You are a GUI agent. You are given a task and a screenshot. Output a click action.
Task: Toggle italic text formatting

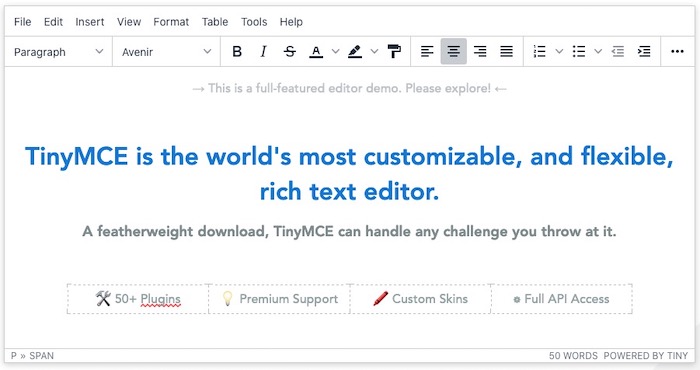click(x=263, y=52)
